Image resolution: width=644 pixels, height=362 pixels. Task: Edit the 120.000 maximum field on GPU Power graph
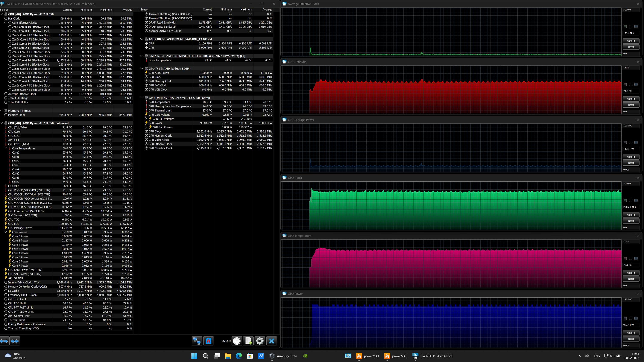(631, 300)
